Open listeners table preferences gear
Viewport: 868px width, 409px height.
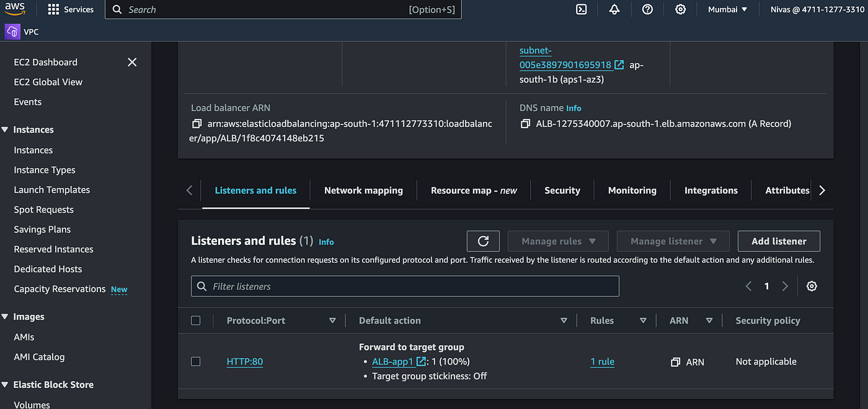pyautogui.click(x=812, y=286)
